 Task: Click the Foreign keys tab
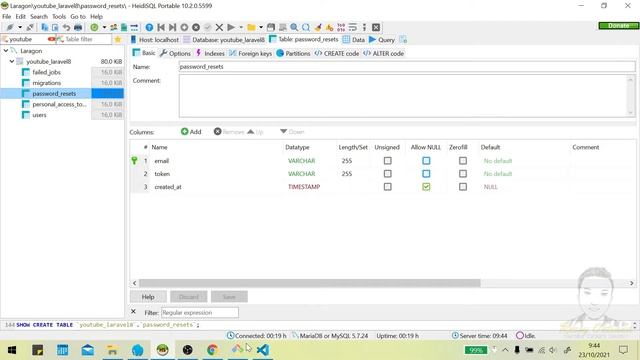click(x=250, y=53)
